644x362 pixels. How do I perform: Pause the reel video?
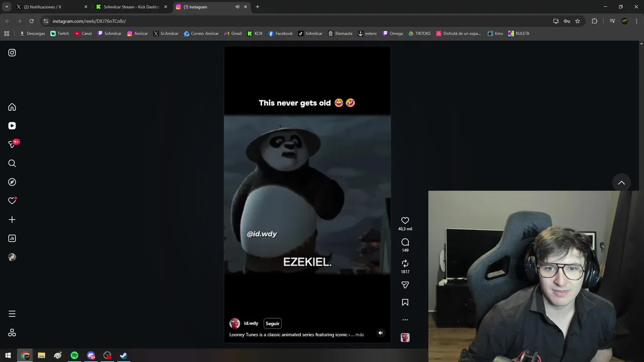click(x=307, y=195)
